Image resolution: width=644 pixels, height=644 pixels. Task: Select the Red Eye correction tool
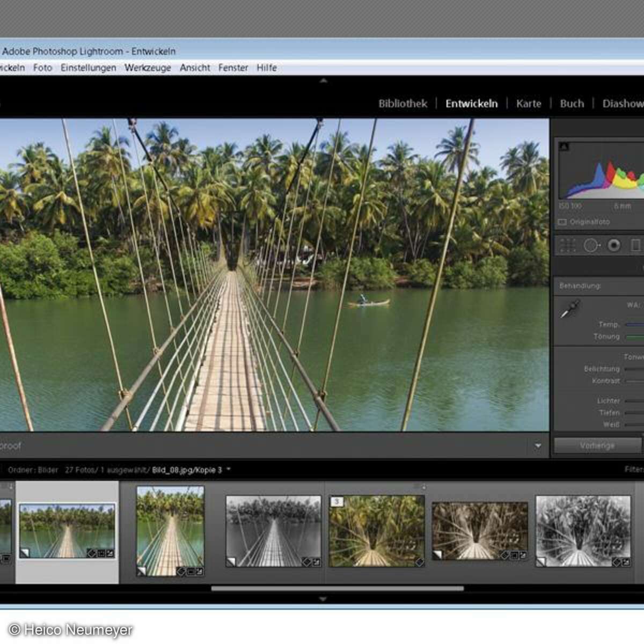point(613,245)
